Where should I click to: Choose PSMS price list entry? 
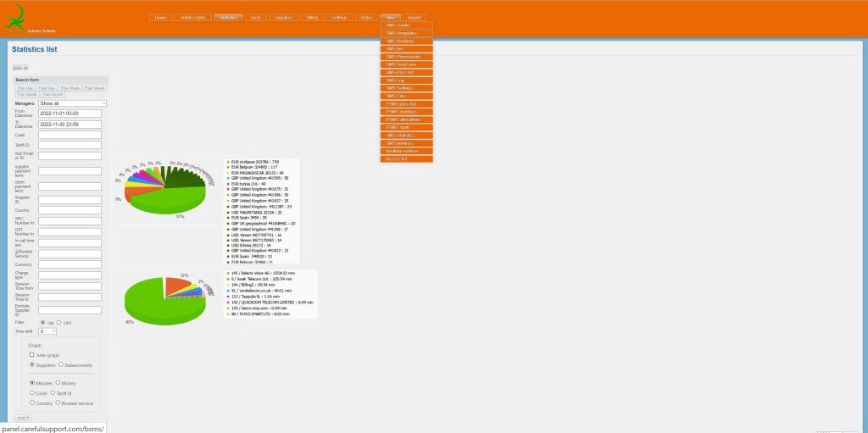click(406, 104)
